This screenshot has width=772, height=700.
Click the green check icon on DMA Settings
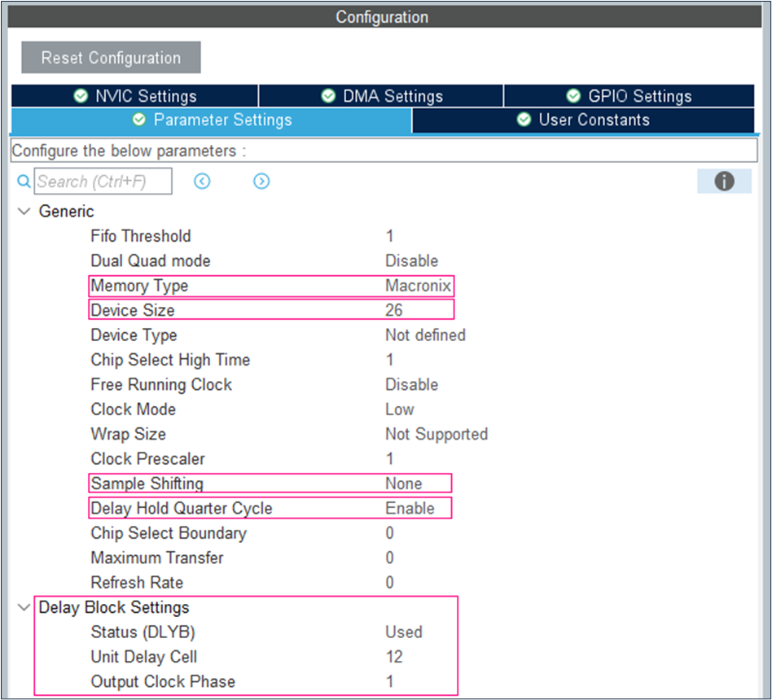pyautogui.click(x=328, y=95)
